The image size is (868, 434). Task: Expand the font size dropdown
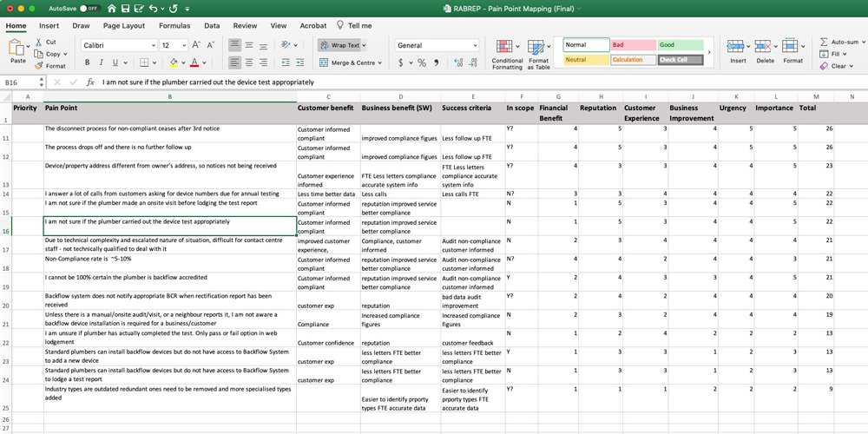pos(182,45)
